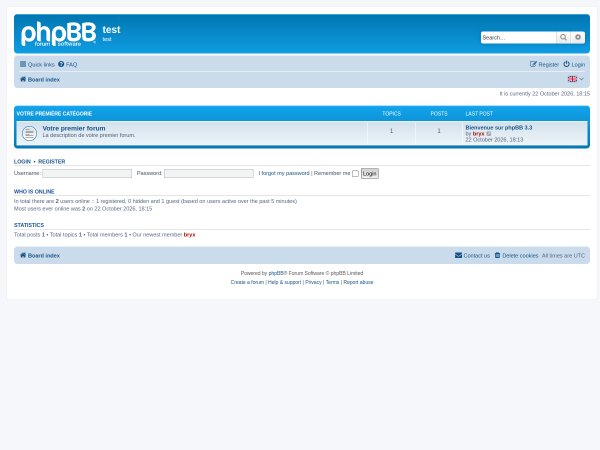Click the Board index home icon in footer
This screenshot has width=600, height=450.
click(23, 255)
